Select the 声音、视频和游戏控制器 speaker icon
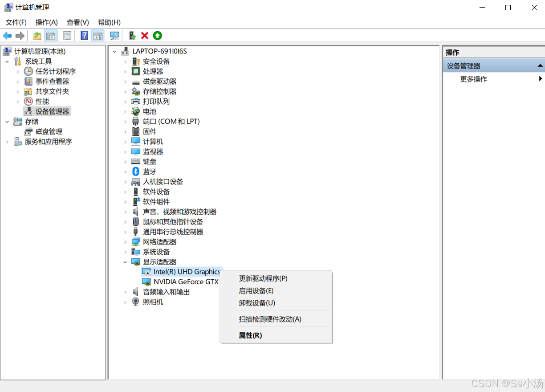Viewport: 545px width, 392px height. [x=136, y=212]
